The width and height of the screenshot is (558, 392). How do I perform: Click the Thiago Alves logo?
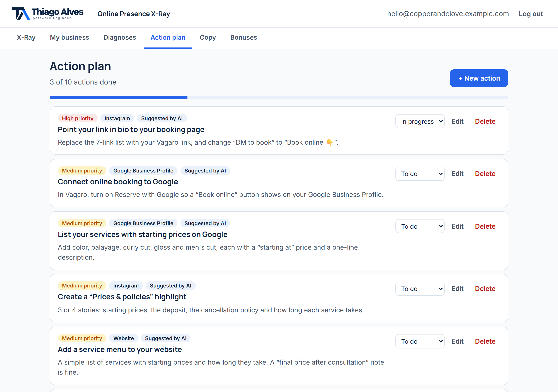(x=47, y=13)
